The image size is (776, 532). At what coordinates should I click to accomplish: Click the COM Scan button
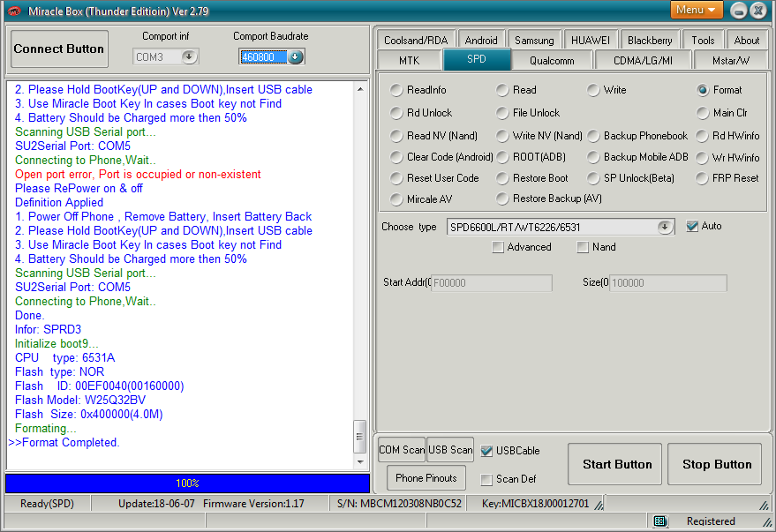coord(402,450)
